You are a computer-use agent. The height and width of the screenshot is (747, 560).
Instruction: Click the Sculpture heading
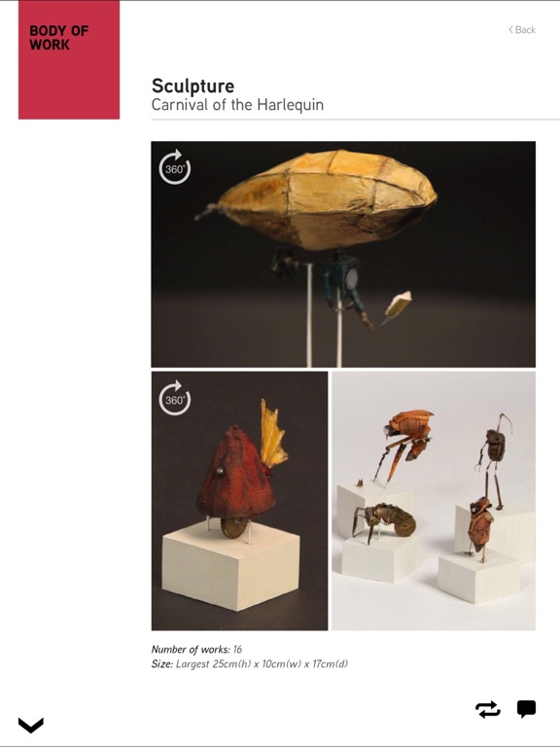tap(192, 86)
